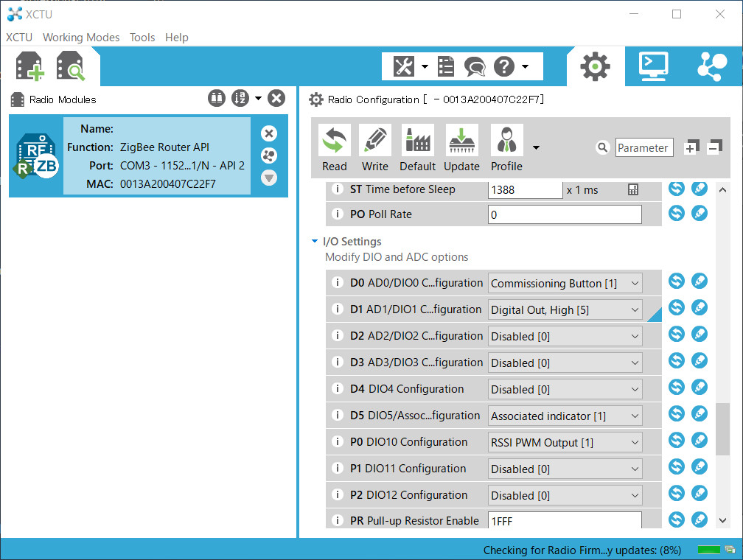Expand the Profile dropdown arrow
743x560 pixels.
(536, 148)
